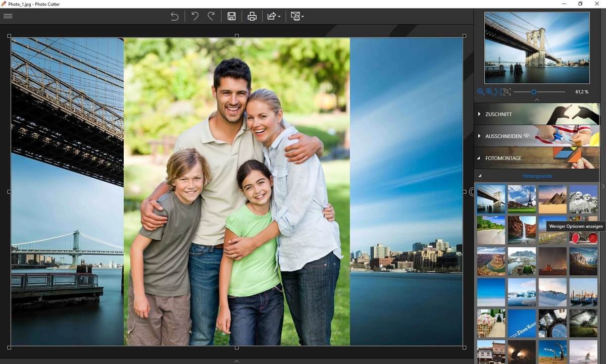The image size is (606, 364).
Task: Click the zoom level slider handle
Action: point(533,92)
